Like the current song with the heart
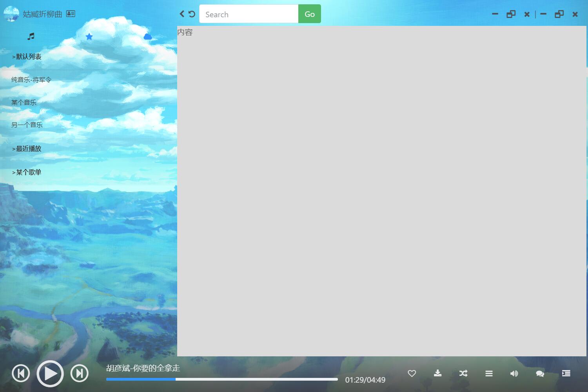Image resolution: width=588 pixels, height=392 pixels. click(412, 373)
